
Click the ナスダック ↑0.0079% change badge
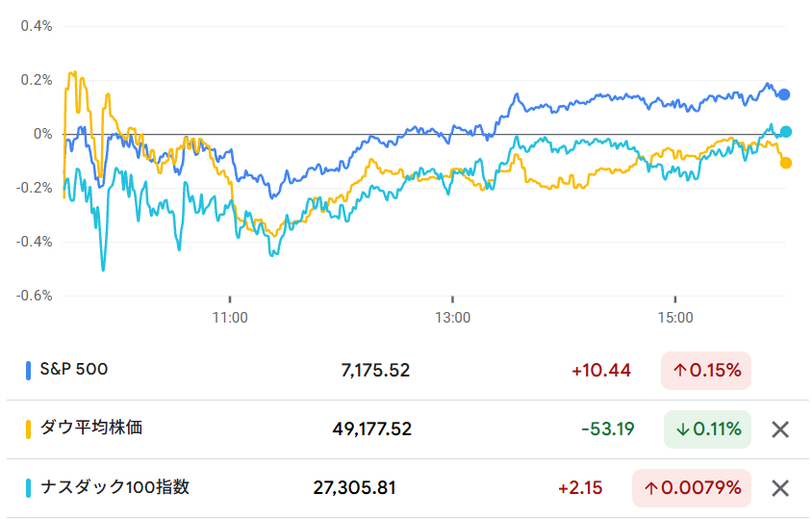pos(691,488)
